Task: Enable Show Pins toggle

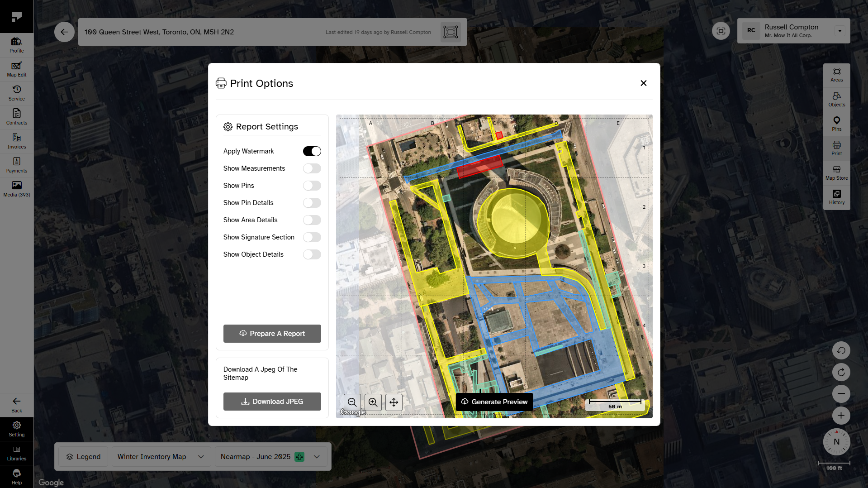Action: click(x=312, y=186)
